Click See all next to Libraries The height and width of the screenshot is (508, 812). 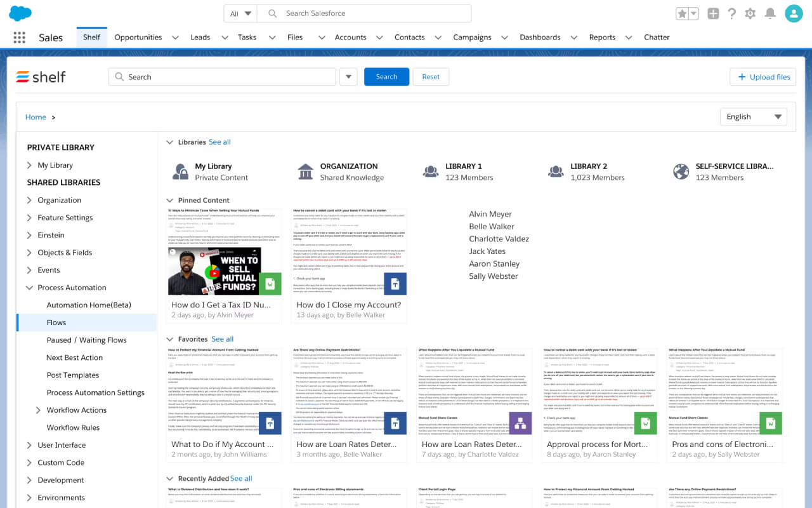coord(219,142)
